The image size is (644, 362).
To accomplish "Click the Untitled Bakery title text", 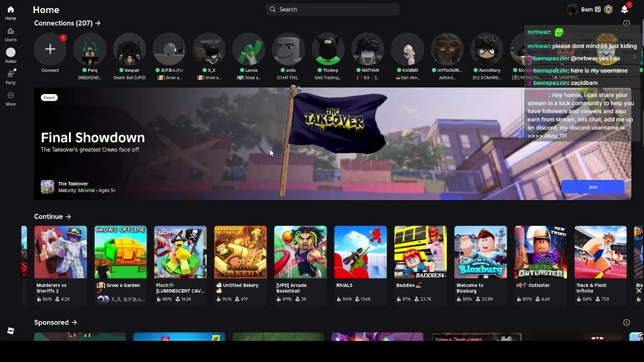I will coord(240,285).
